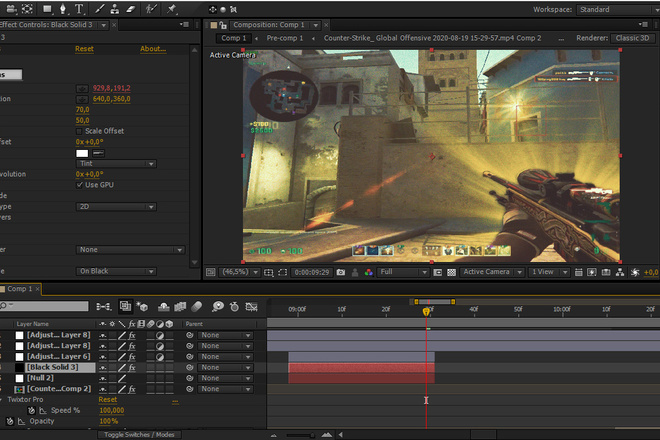The width and height of the screenshot is (660, 440).
Task: Click the eyedropper beside the white swatch
Action: (x=98, y=153)
